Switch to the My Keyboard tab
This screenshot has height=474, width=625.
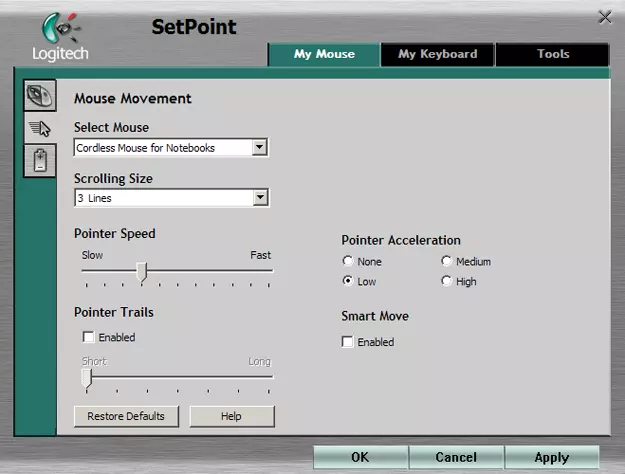[x=437, y=54]
